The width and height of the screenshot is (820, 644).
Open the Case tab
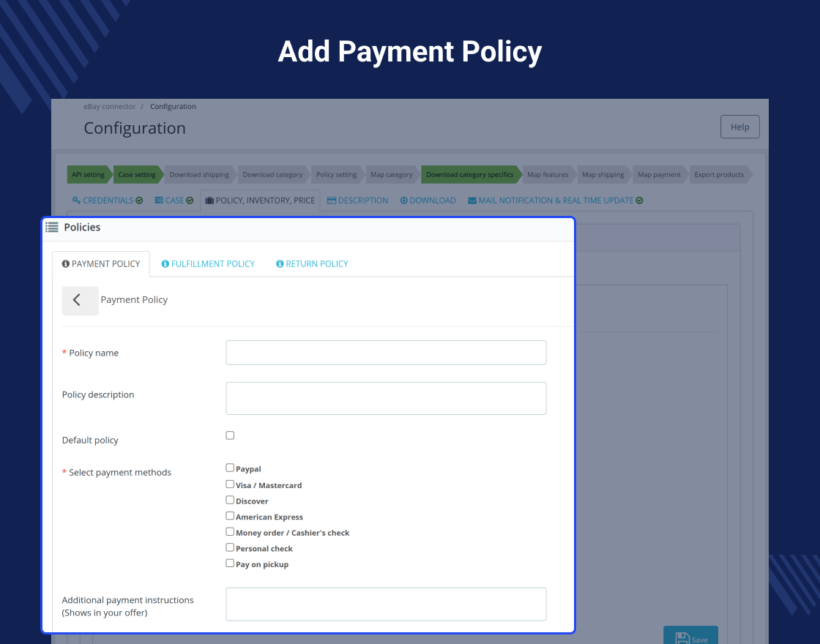[x=174, y=201]
